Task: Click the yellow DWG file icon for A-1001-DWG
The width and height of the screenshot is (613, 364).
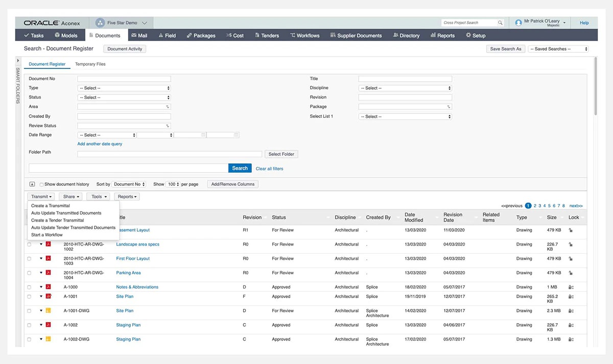Action: click(49, 310)
